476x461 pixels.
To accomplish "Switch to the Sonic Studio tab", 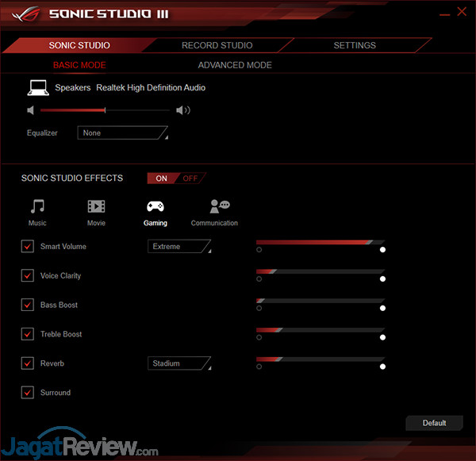I will [79, 45].
